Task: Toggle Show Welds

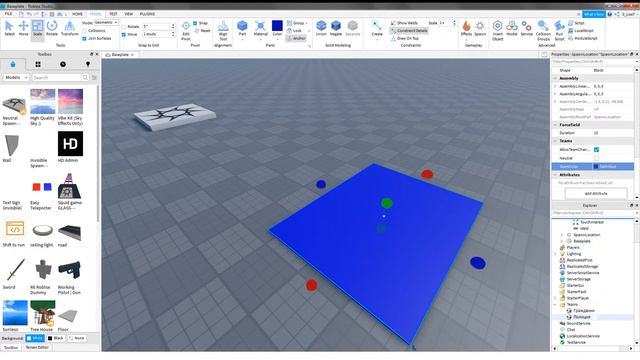Action: click(404, 23)
